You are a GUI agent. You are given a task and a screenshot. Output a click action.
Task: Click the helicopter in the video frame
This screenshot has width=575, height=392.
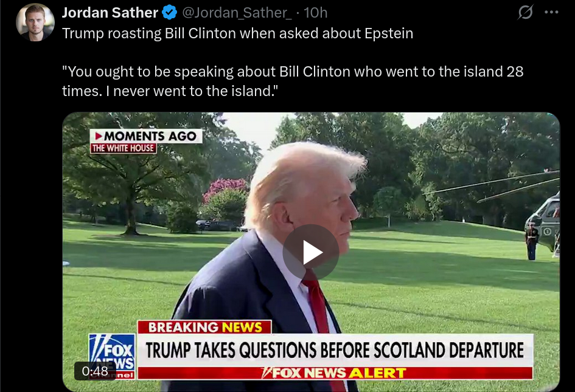[x=545, y=220]
